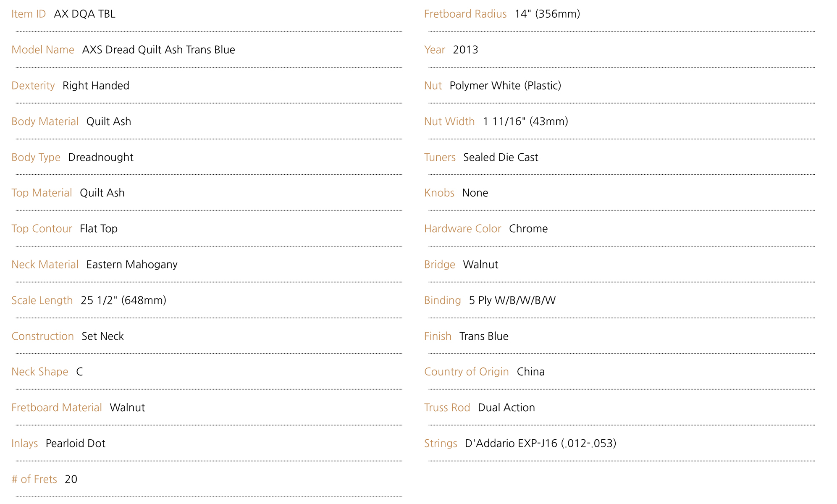Click the Pearloid Dot inlays value
The image size is (837, 504).
pyautogui.click(x=75, y=444)
